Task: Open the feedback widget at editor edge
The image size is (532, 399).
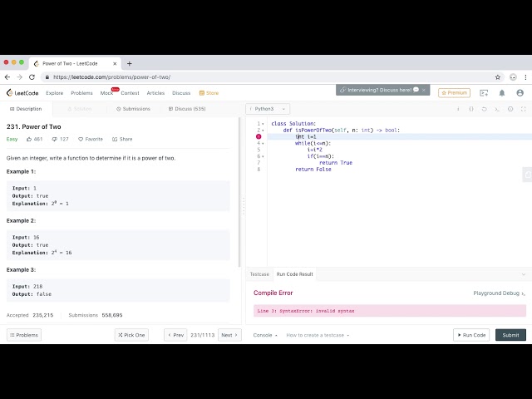Action: (527, 175)
